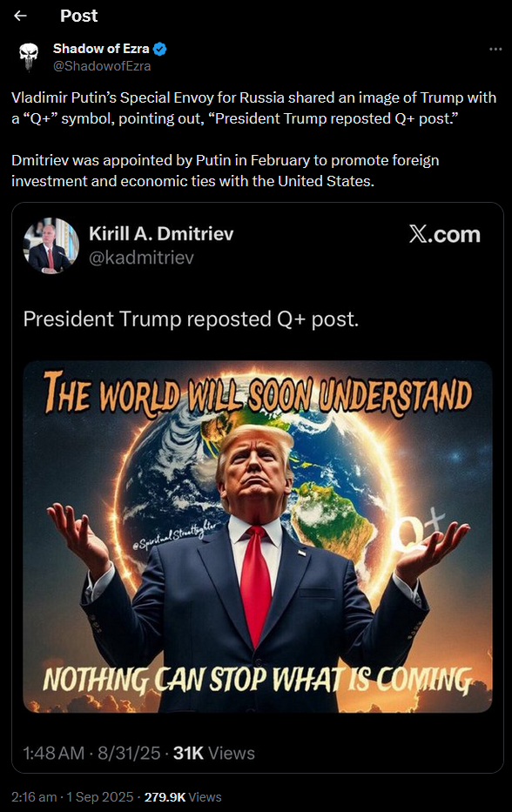Open the Trump globe image

[x=258, y=536]
